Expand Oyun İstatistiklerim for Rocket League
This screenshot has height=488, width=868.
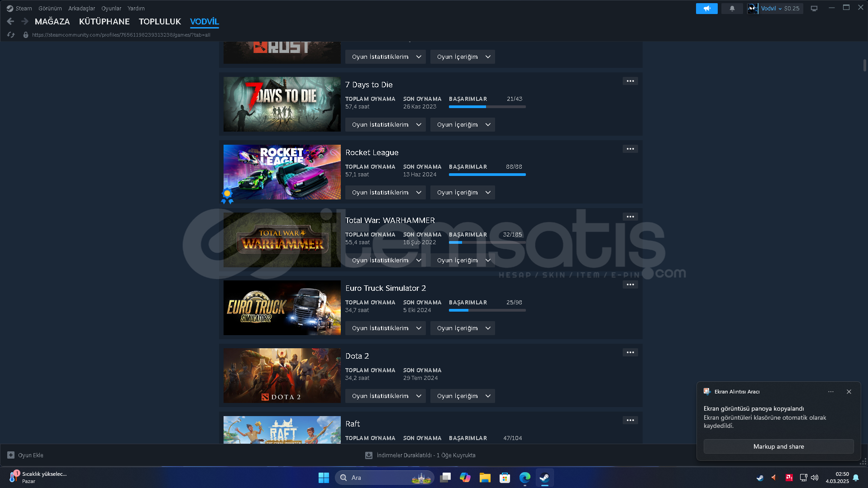click(386, 192)
